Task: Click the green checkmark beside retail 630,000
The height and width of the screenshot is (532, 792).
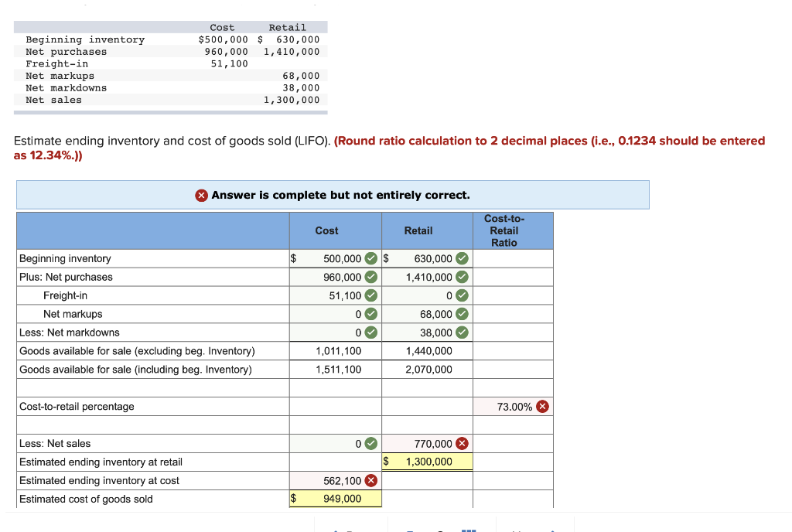Action: pyautogui.click(x=460, y=258)
